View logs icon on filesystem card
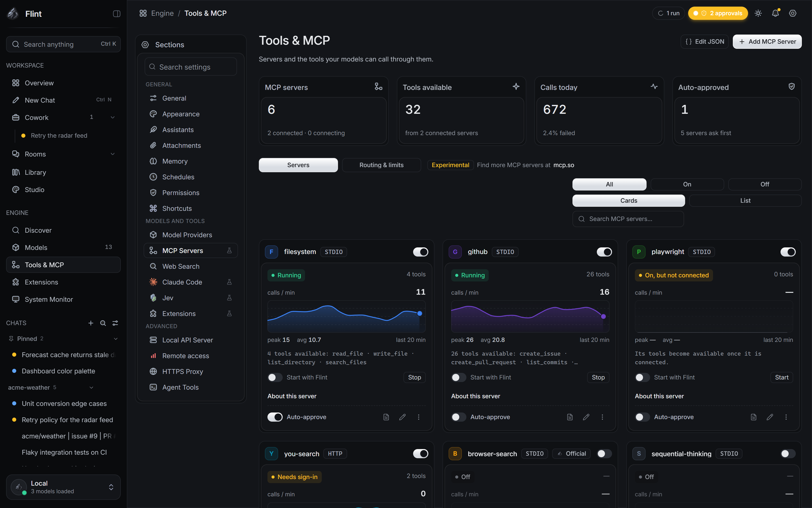 386,417
